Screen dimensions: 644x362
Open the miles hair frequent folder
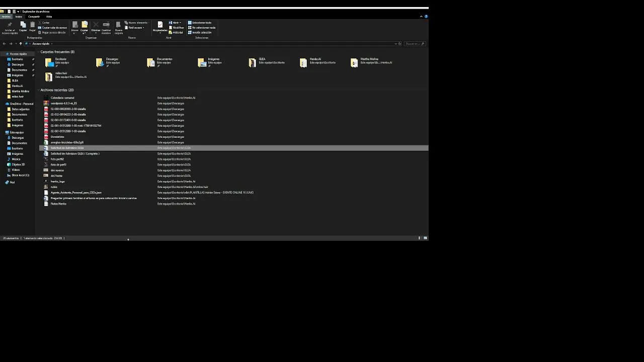pos(66,76)
